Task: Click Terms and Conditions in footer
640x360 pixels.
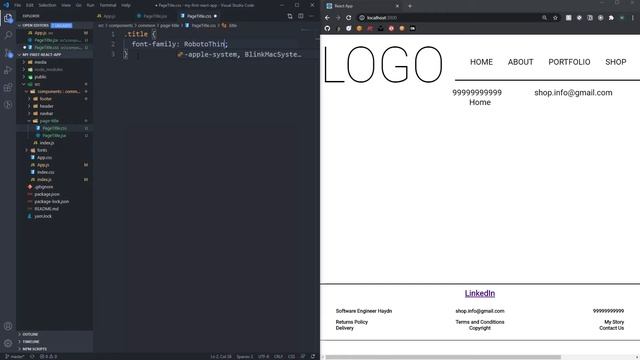Action: coord(480,322)
